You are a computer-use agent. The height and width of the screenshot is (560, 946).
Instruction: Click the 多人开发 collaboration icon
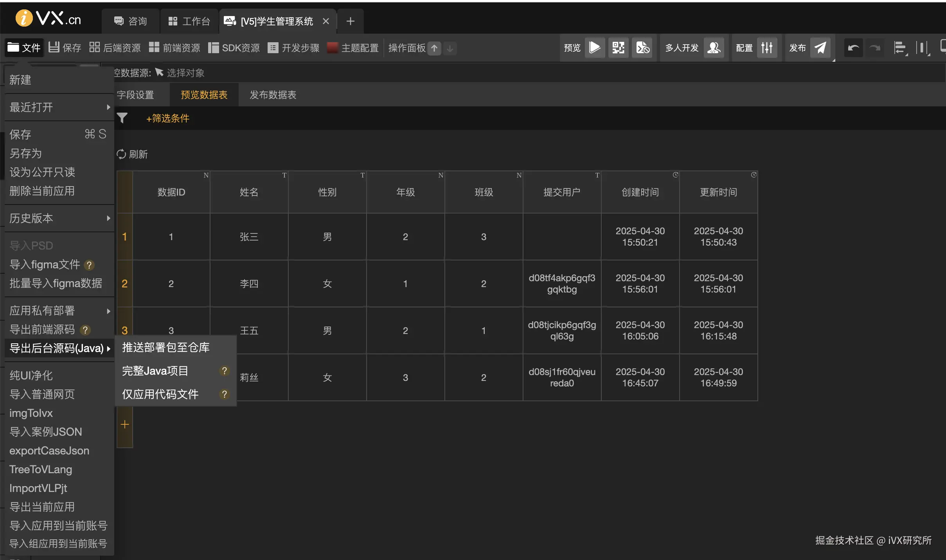coord(713,47)
